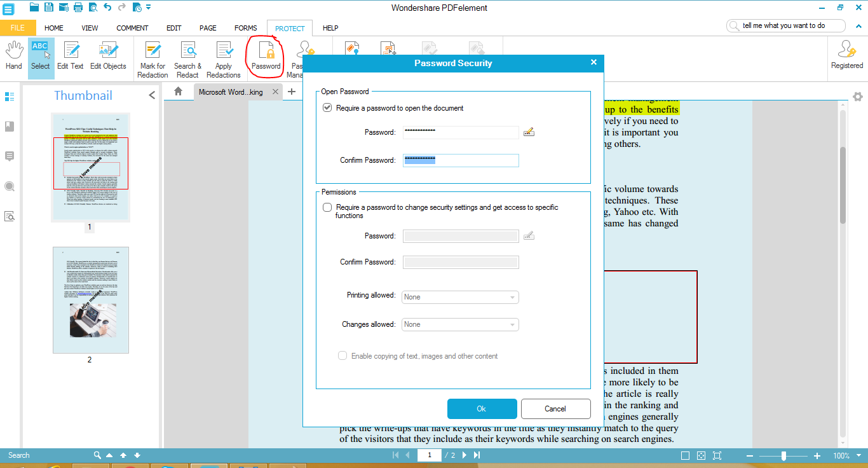868x468 pixels.
Task: Adjust the zoom slider in status bar
Action: pyautogui.click(x=783, y=455)
